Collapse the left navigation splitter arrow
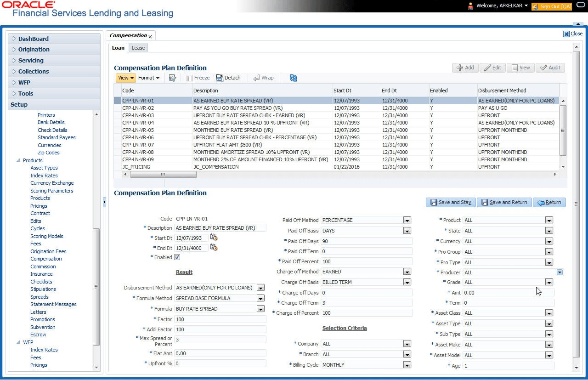588x380 pixels. [x=104, y=202]
